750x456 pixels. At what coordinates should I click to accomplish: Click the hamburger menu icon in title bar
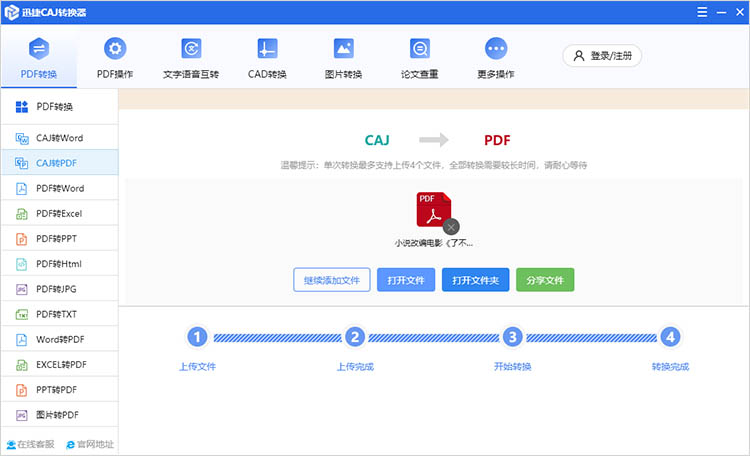[702, 12]
